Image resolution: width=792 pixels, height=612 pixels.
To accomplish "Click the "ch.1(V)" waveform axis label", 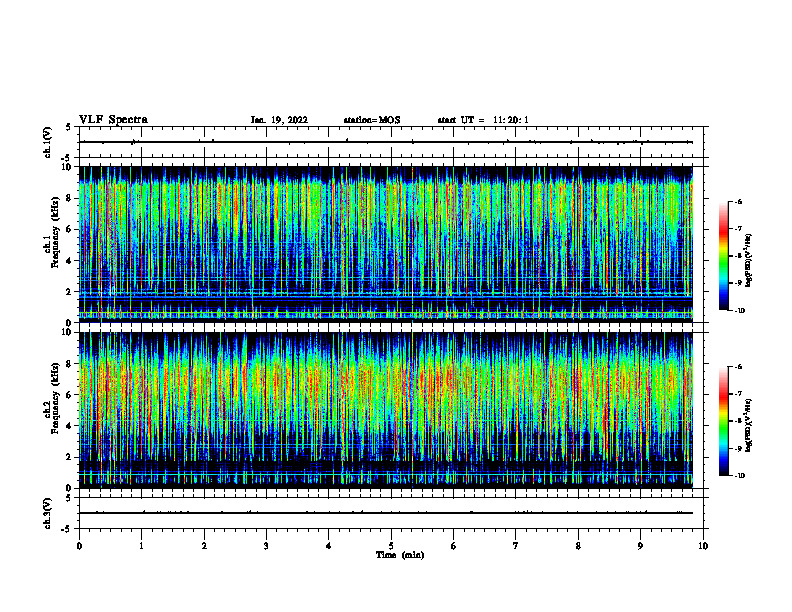I will [x=48, y=142].
